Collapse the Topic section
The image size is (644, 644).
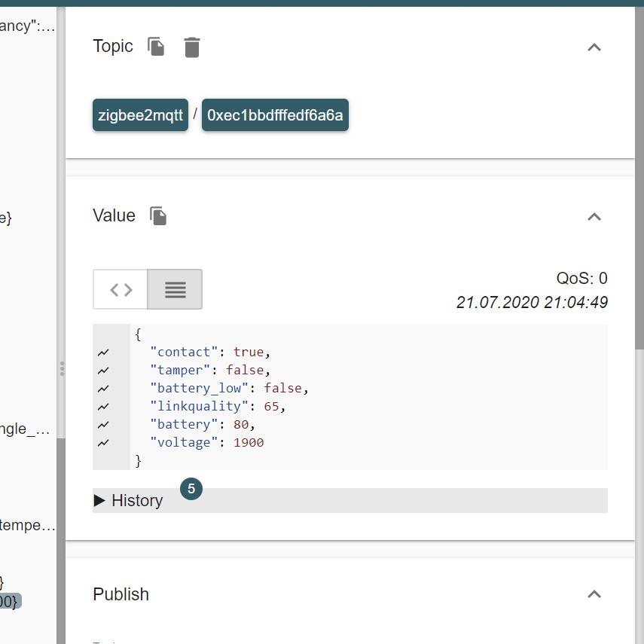pyautogui.click(x=594, y=47)
